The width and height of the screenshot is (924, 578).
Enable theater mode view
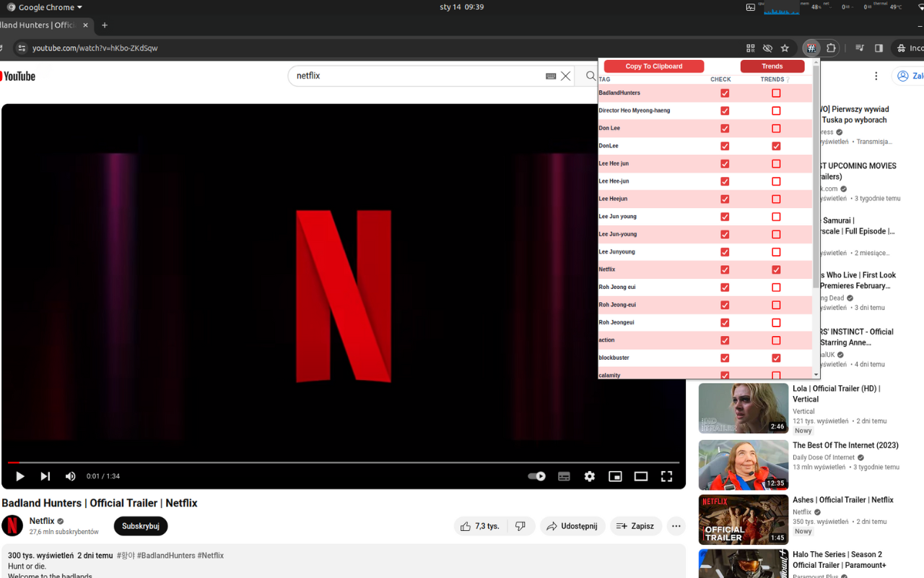[x=641, y=476]
